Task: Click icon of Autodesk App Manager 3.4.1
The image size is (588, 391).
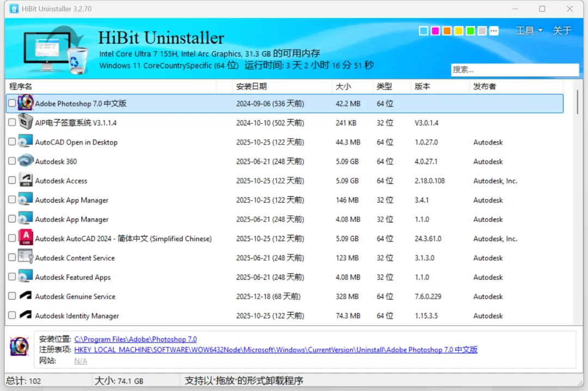Action: [26, 199]
